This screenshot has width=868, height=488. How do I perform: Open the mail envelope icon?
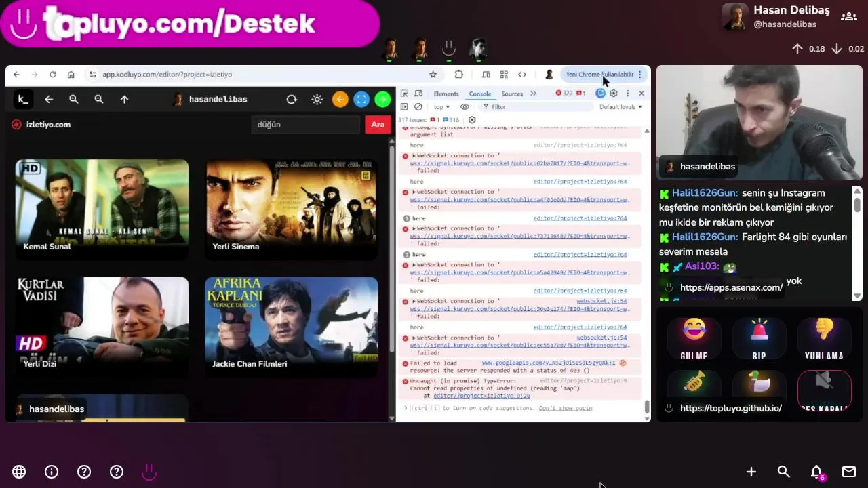click(849, 472)
